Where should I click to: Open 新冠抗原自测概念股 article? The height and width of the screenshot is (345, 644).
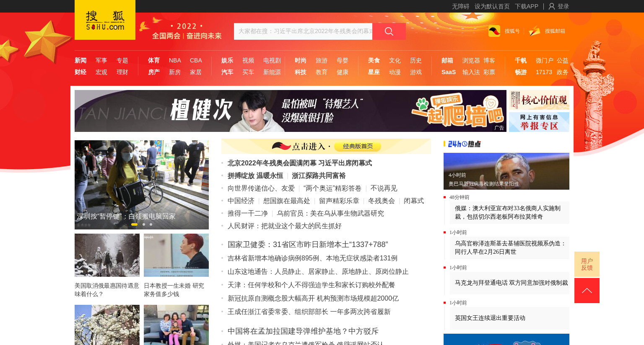[313, 299]
